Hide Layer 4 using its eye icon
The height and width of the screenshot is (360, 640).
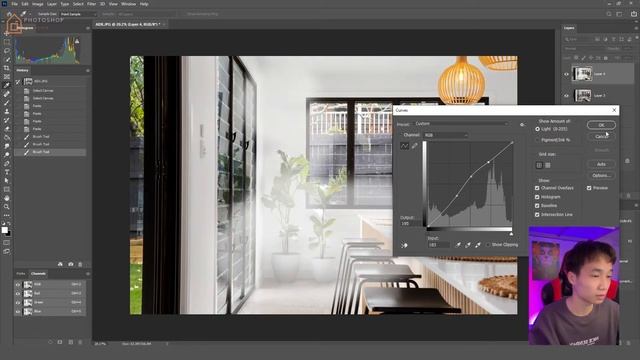(566, 74)
